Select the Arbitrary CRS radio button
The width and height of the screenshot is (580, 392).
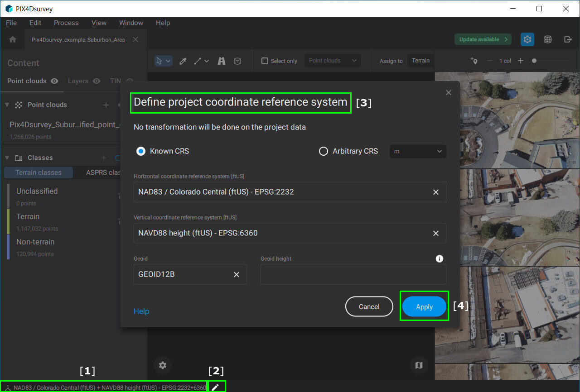click(x=324, y=151)
